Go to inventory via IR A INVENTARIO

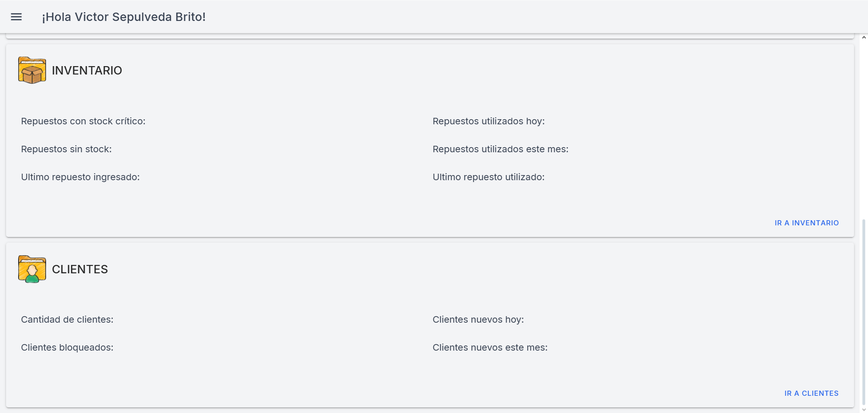click(x=807, y=223)
